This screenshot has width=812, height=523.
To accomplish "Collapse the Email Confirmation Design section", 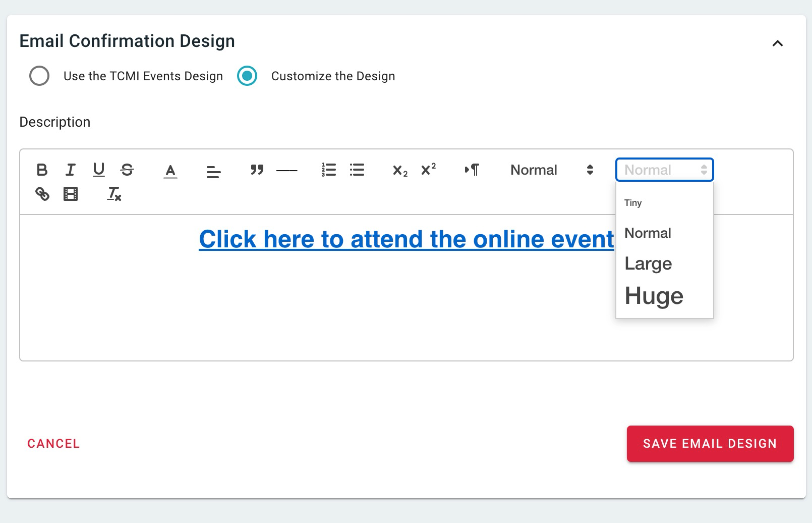I will 777,44.
